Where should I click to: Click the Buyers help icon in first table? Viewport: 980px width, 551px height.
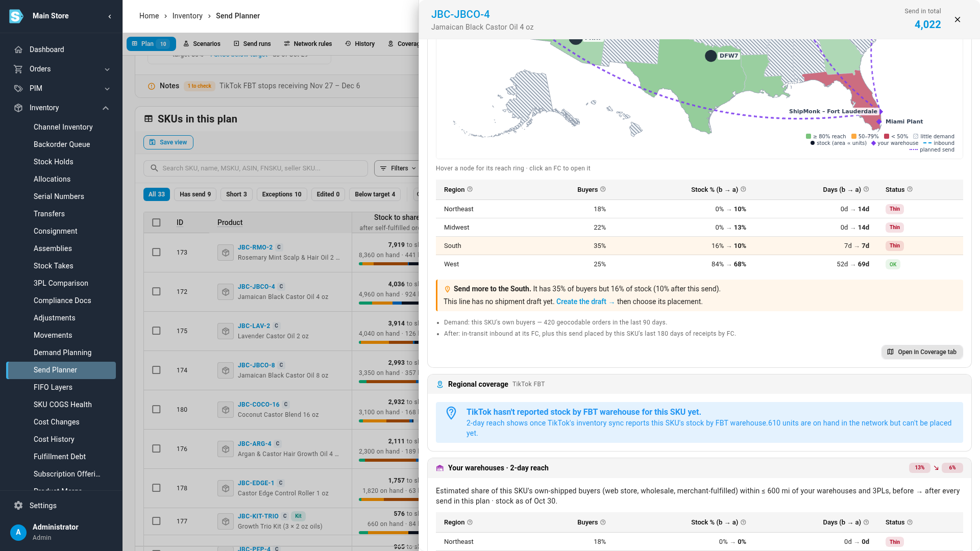click(603, 189)
